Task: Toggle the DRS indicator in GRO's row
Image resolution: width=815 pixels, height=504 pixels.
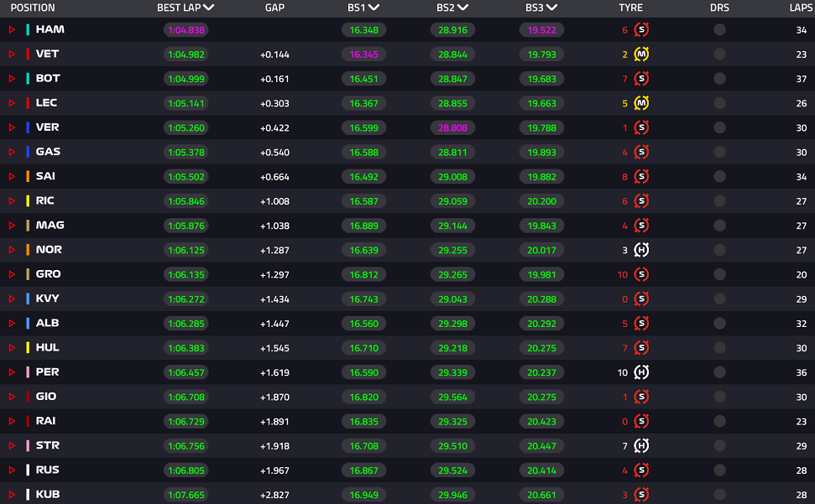Action: [x=719, y=274]
